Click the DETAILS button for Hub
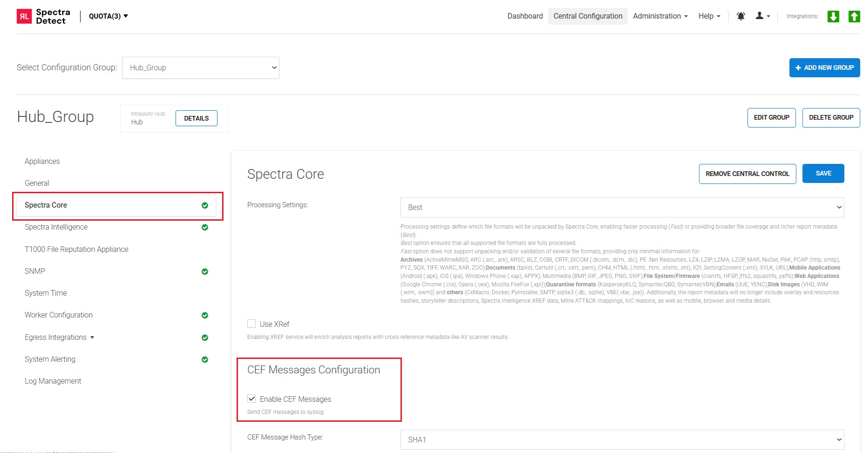Image resolution: width=868 pixels, height=453 pixels. click(x=197, y=118)
